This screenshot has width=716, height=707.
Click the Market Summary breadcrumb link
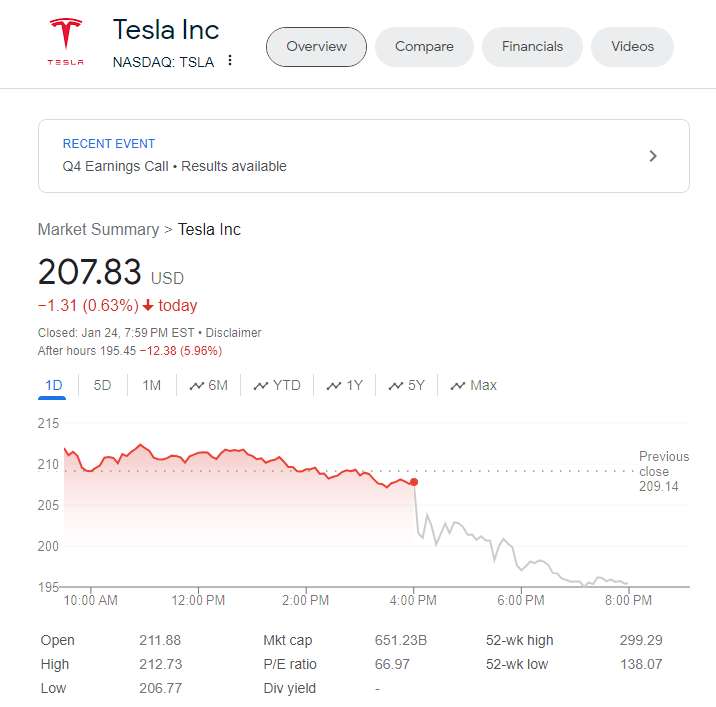click(98, 229)
